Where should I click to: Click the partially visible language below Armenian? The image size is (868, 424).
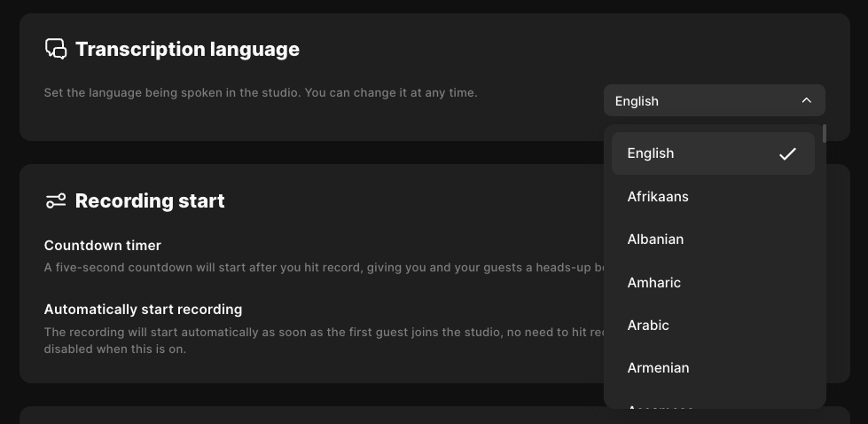point(660,405)
